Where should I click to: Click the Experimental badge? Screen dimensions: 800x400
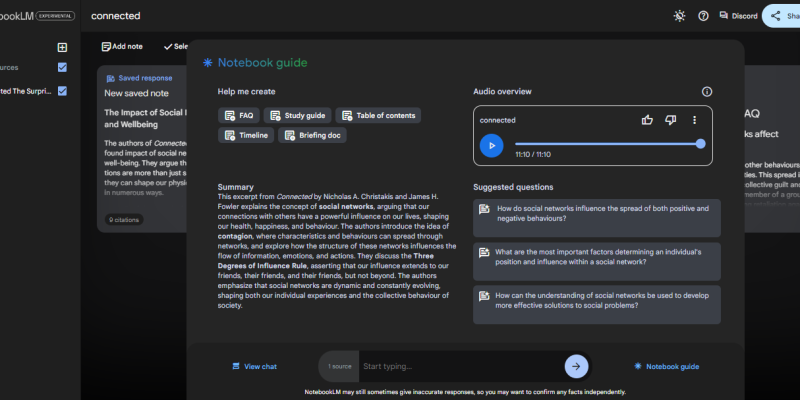[x=55, y=16]
